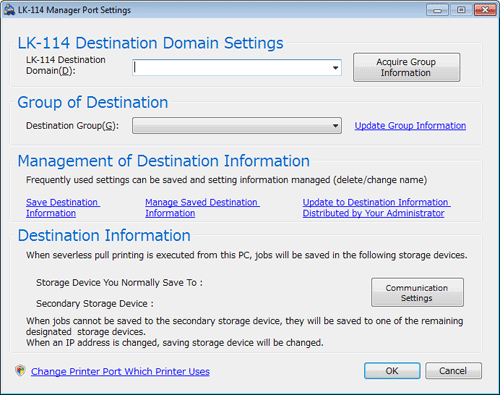Click Acquire Group Information button
The width and height of the screenshot is (500, 395).
[x=407, y=67]
